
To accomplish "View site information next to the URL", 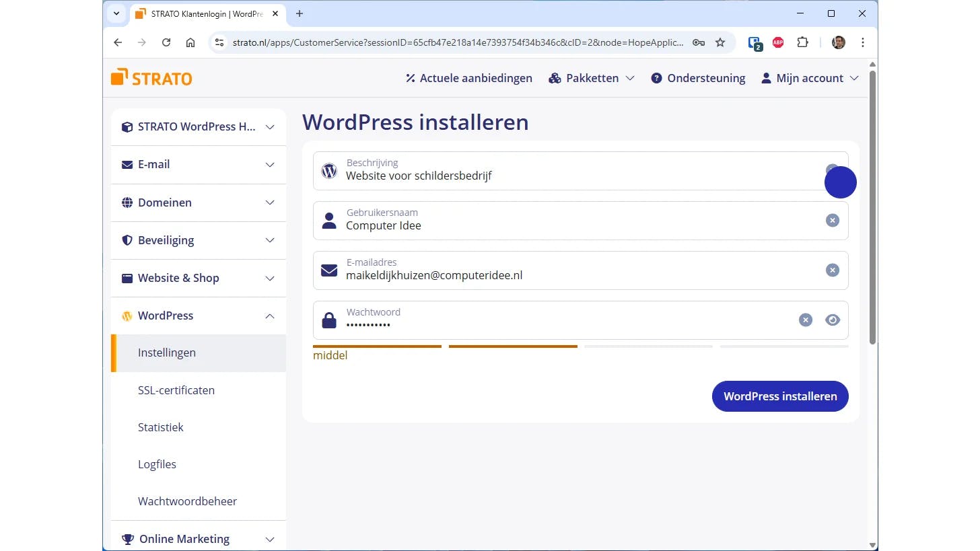I will (219, 42).
